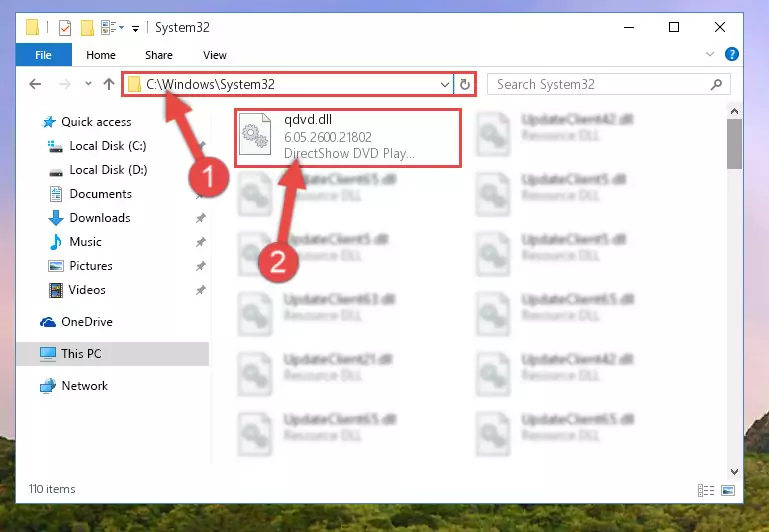Click the This PC monitor icon
The image size is (769, 532).
pyautogui.click(x=48, y=354)
